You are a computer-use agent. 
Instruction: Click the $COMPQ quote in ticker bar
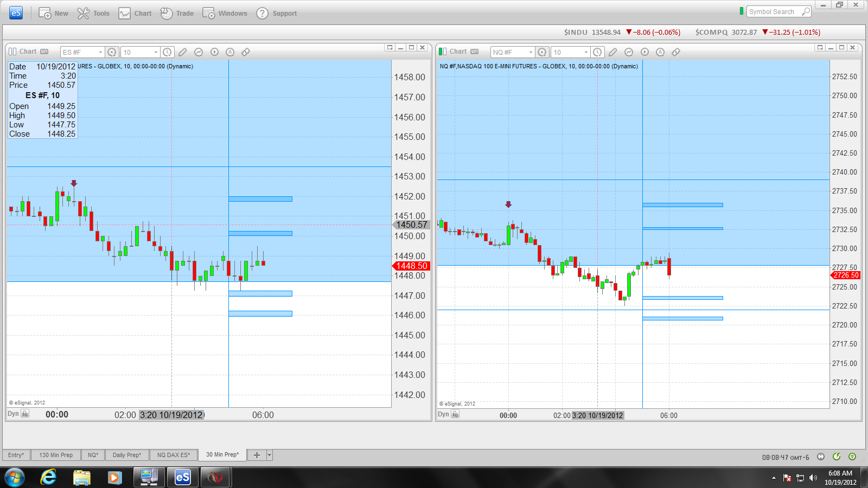758,32
